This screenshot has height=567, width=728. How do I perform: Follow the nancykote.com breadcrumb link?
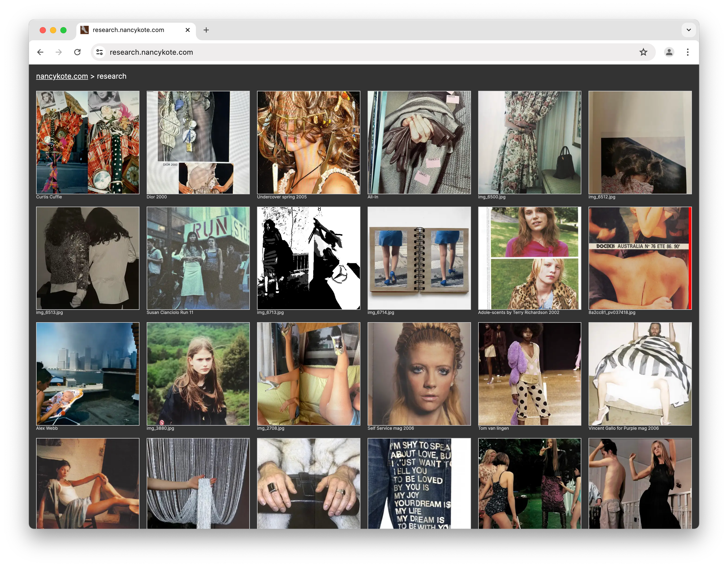[62, 76]
